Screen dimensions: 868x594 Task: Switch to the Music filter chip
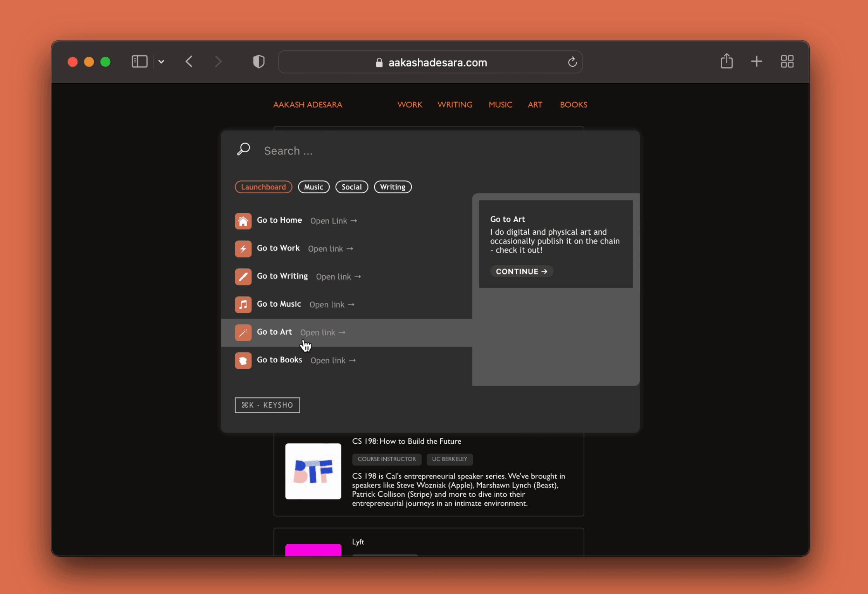click(x=313, y=187)
